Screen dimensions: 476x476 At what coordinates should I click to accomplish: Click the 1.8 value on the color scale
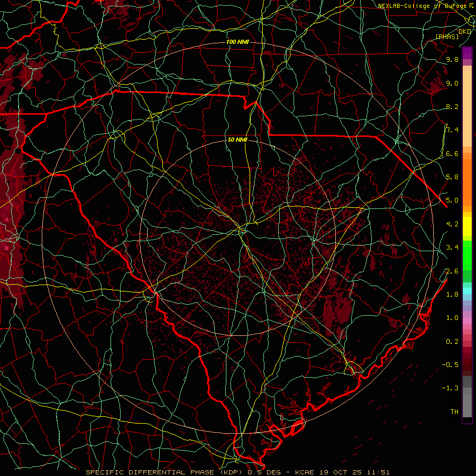coord(452,295)
